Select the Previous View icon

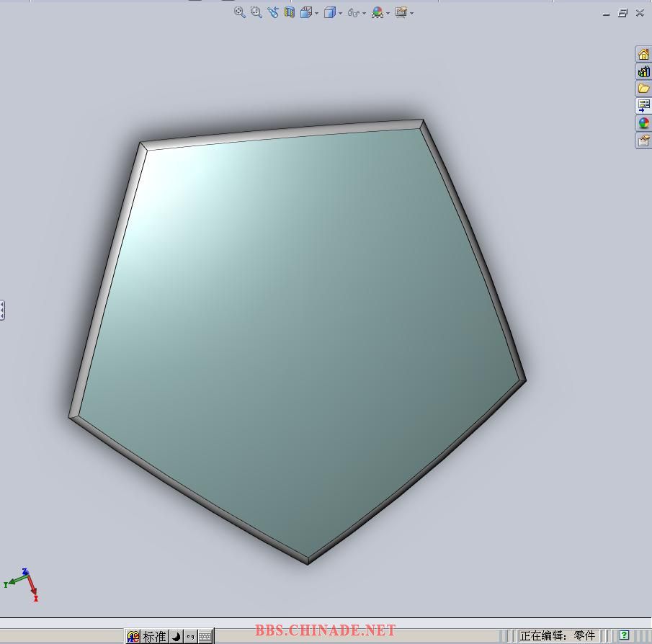click(x=273, y=12)
